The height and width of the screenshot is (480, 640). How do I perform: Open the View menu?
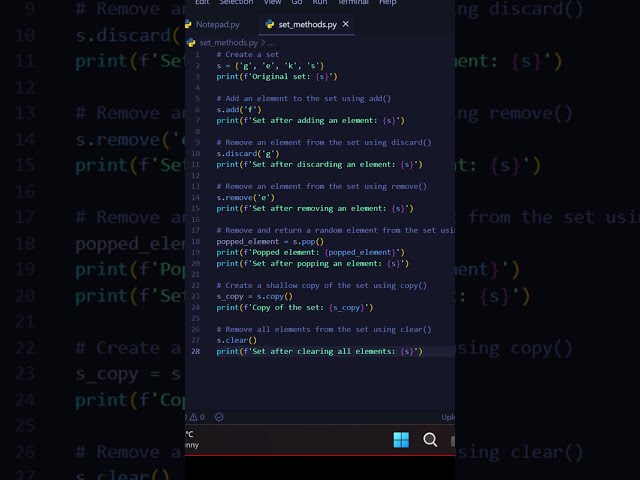click(272, 2)
